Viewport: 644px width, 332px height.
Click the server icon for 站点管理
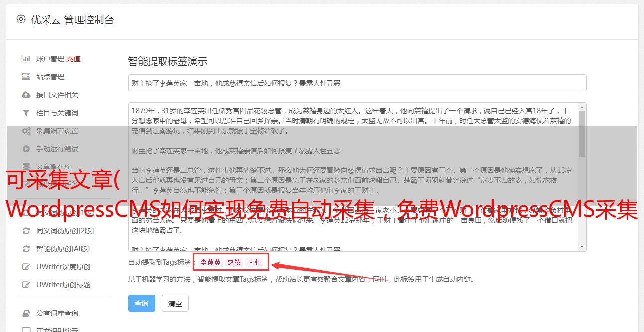[26, 77]
